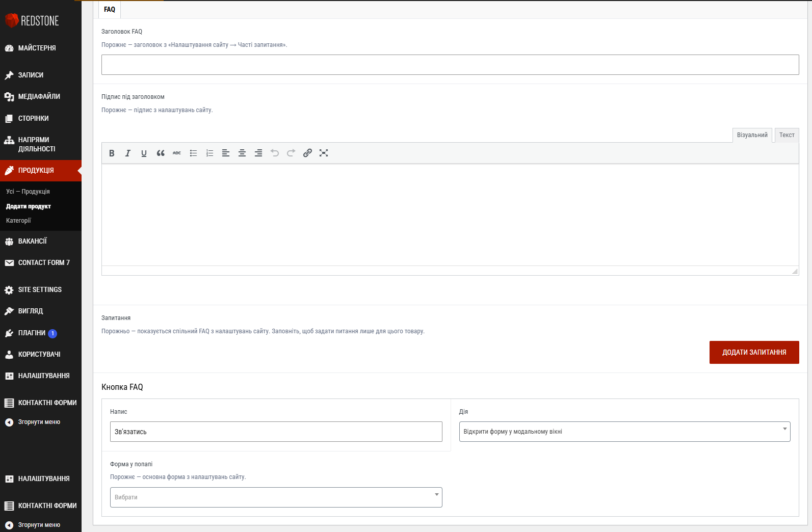
Task: Click the underline toolbar icon
Action: pyautogui.click(x=144, y=153)
